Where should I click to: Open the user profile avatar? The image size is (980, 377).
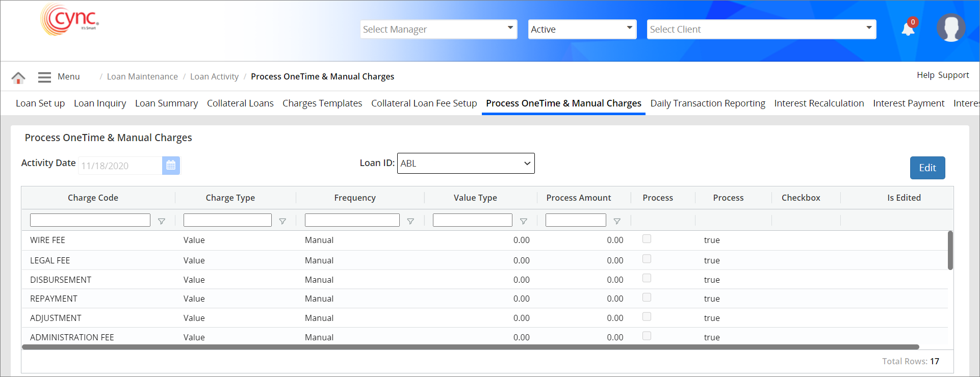[950, 28]
